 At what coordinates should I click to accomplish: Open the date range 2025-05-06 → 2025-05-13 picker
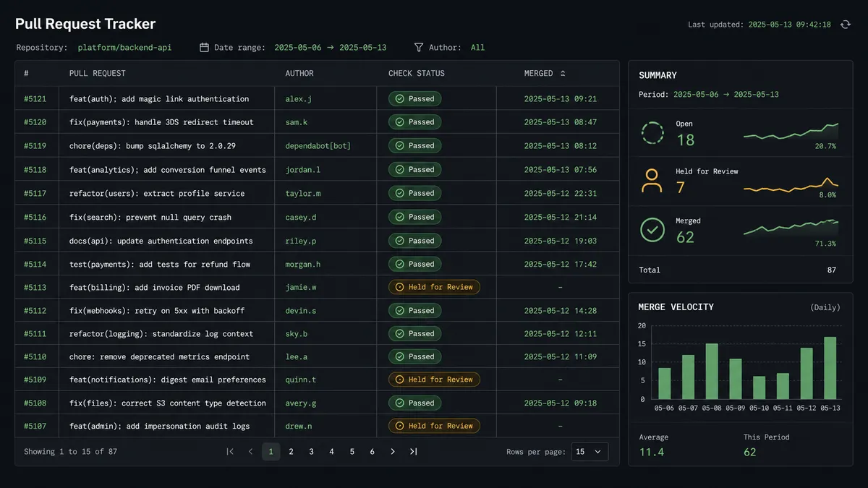pos(331,47)
